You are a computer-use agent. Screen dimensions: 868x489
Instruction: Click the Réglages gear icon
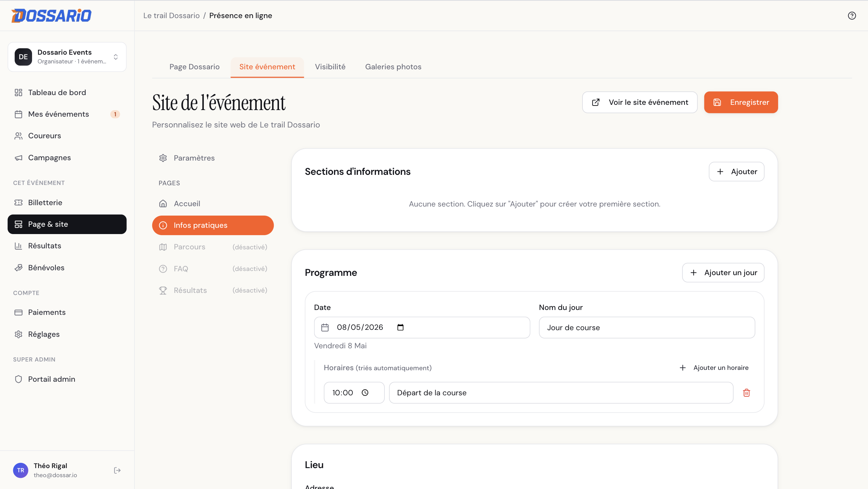click(18, 334)
